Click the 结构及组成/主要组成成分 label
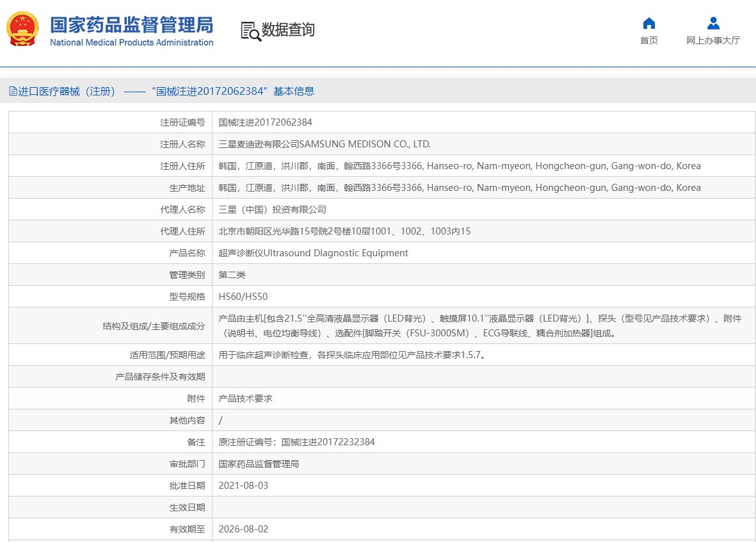The image size is (756, 542). point(154,326)
